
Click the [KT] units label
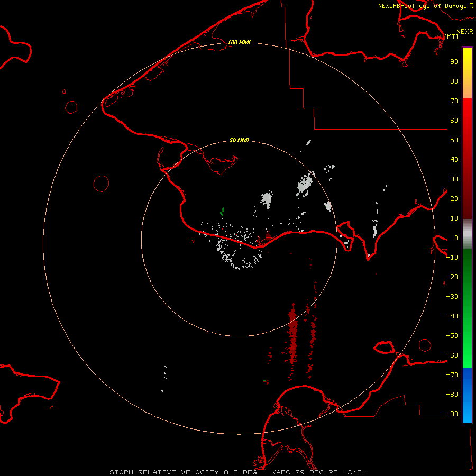click(x=452, y=36)
